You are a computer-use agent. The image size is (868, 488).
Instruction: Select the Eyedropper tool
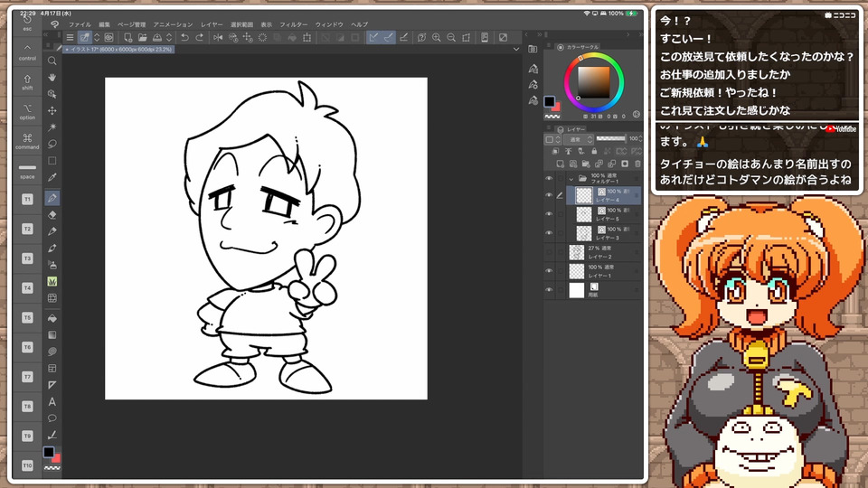pyautogui.click(x=52, y=178)
